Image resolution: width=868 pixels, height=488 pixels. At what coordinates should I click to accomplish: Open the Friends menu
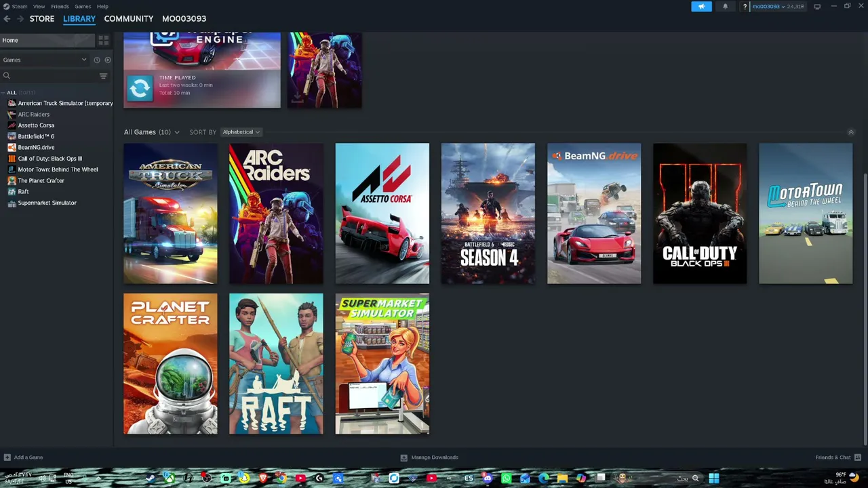point(60,7)
